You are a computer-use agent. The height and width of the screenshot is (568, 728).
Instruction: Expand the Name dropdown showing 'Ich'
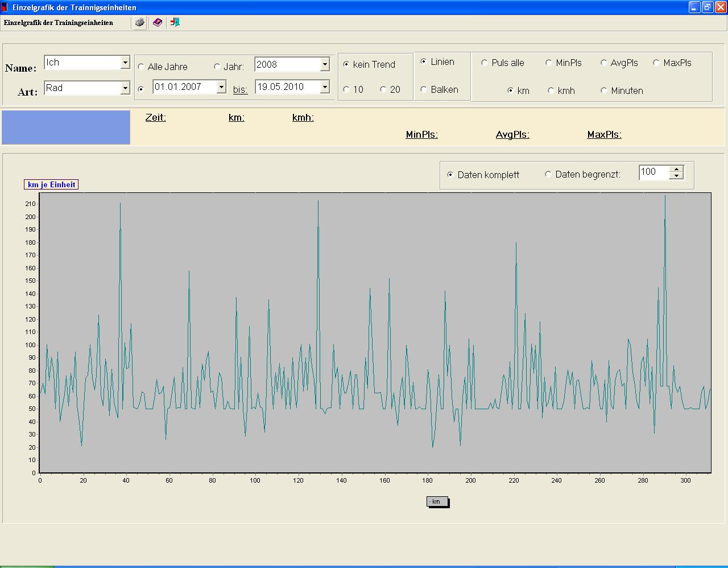coord(125,63)
